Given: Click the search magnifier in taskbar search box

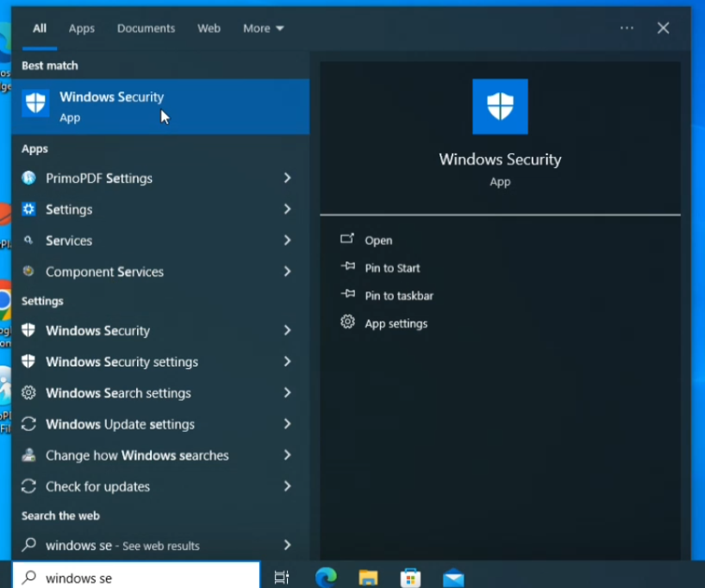Looking at the screenshot, I should pyautogui.click(x=28, y=577).
